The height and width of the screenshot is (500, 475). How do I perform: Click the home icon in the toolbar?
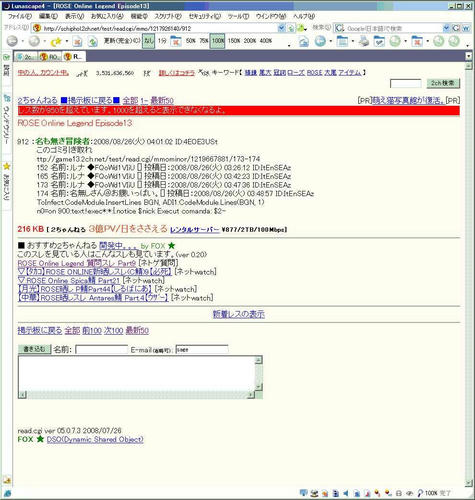click(x=304, y=41)
